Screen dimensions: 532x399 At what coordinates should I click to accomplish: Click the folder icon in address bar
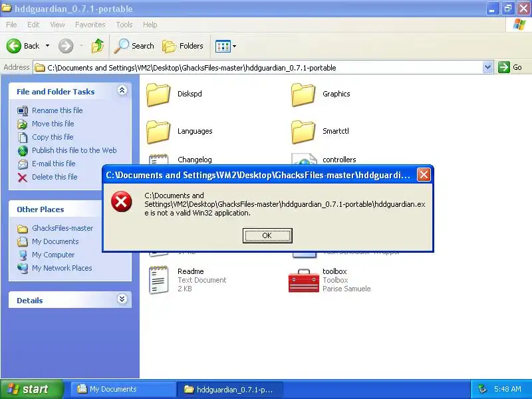pos(40,68)
